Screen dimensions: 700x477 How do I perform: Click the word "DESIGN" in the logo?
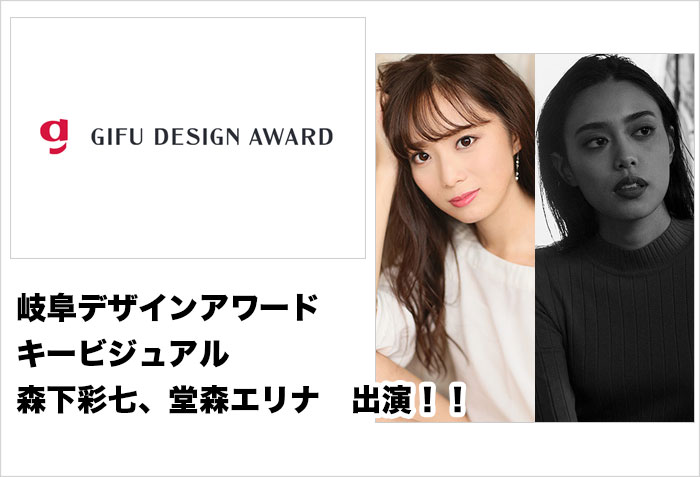196,137
